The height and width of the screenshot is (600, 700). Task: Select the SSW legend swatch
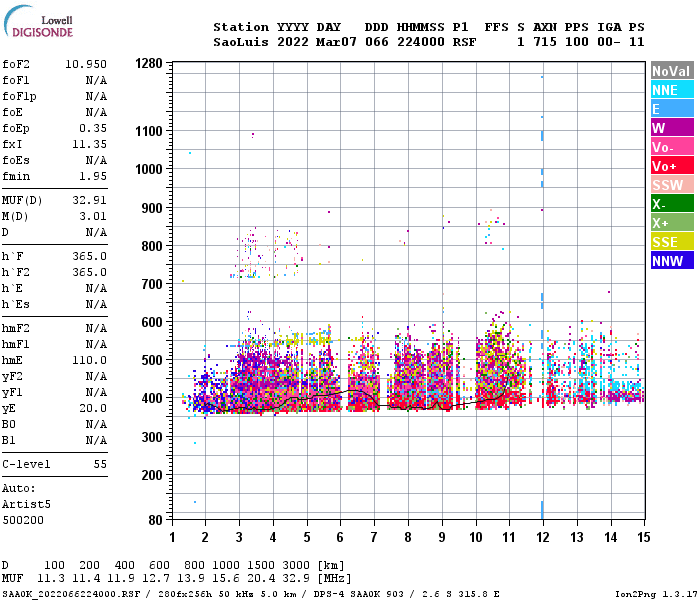[672, 185]
